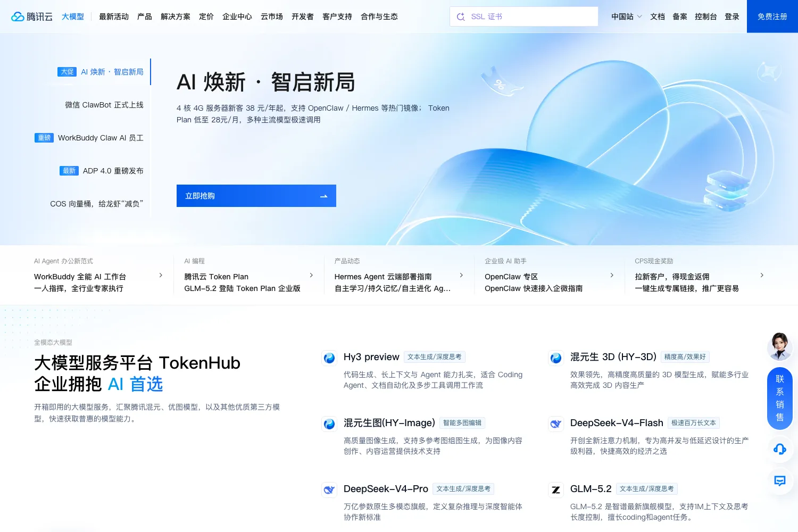Click the Tencent Cloud logo
The height and width of the screenshot is (532, 798).
(32, 16)
